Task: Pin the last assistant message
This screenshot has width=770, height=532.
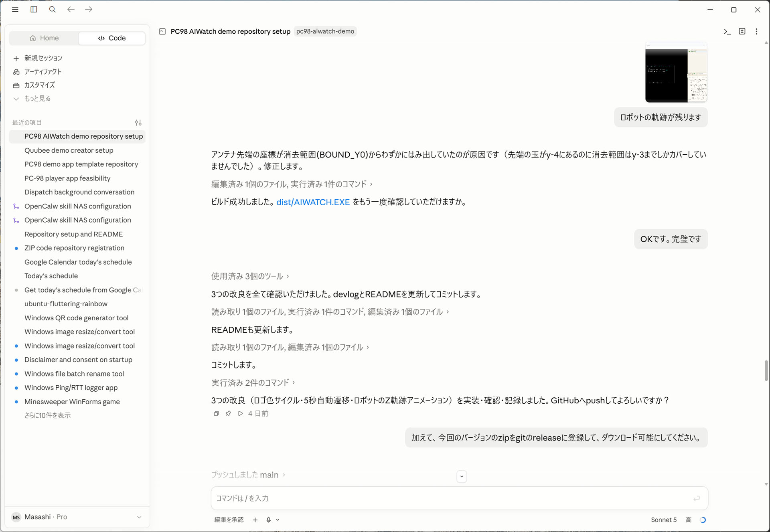Action: [228, 413]
